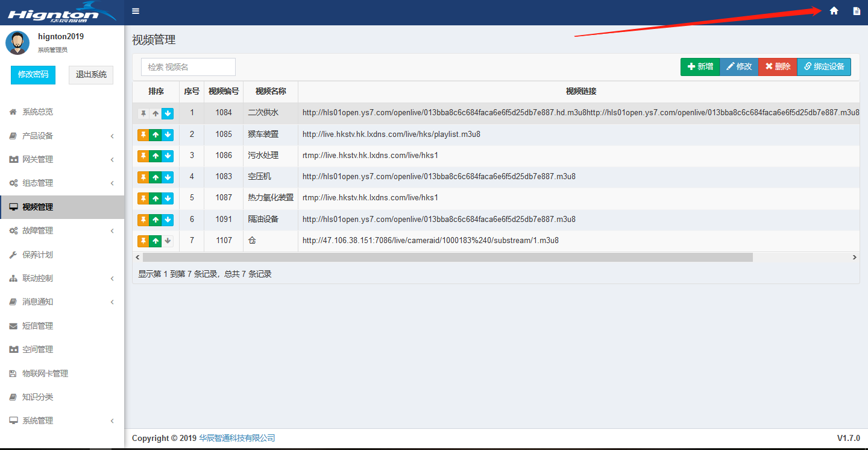Move 污水处理 row up with green arrow
The width and height of the screenshot is (868, 450).
[x=156, y=156]
